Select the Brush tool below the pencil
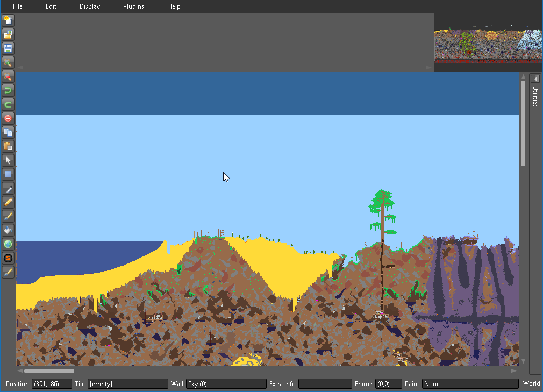543x392 pixels. (8, 216)
